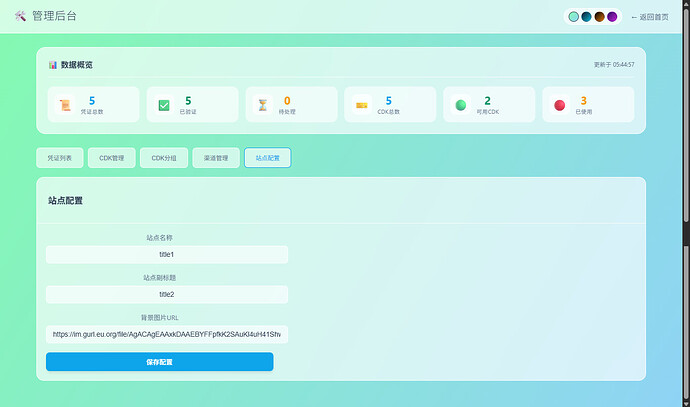Click the 背景图片URL field label
The image size is (690, 407).
(160, 318)
